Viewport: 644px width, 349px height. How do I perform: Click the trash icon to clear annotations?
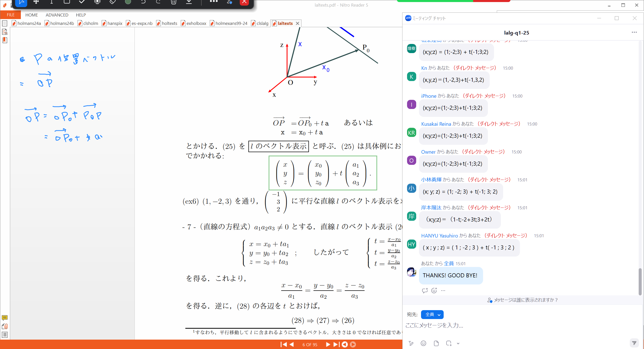click(174, 2)
